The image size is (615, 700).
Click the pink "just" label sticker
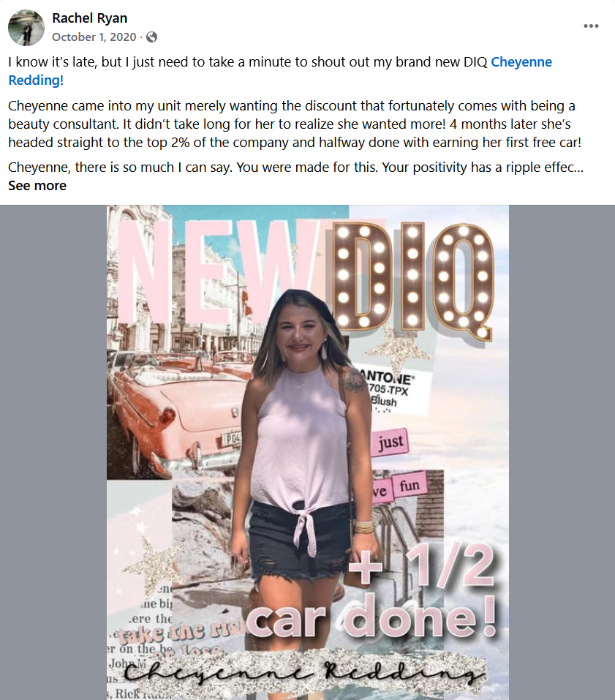[390, 442]
